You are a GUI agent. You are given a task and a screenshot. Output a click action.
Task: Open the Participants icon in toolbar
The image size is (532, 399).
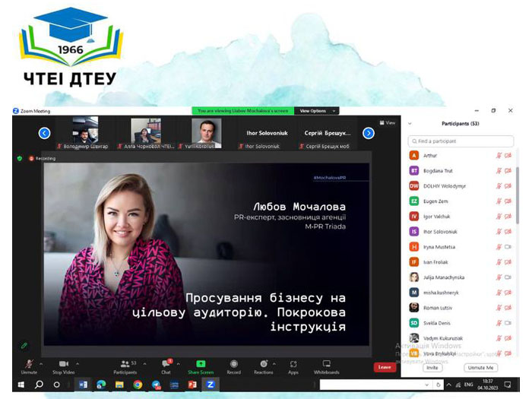pos(125,364)
